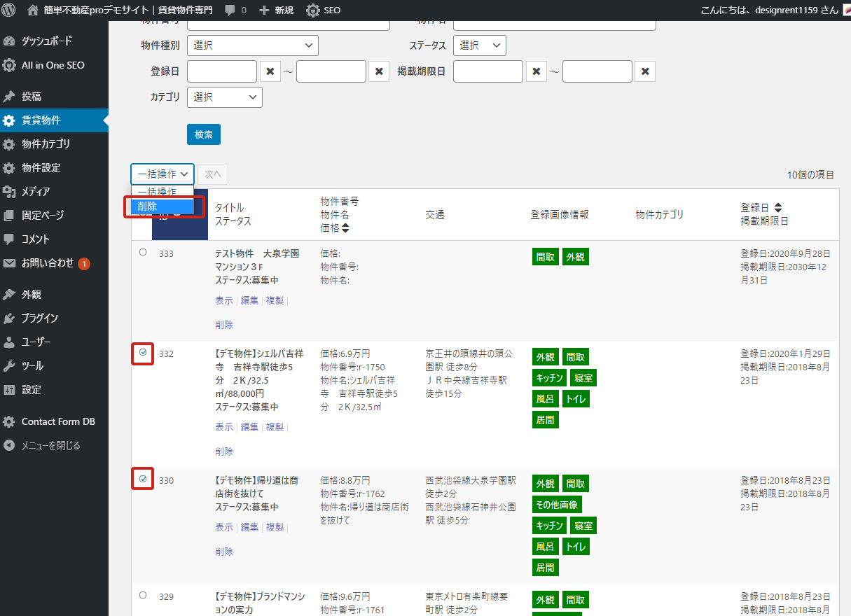851x616 pixels.
Task: Click the green 間取 tag on property 333
Action: (546, 257)
